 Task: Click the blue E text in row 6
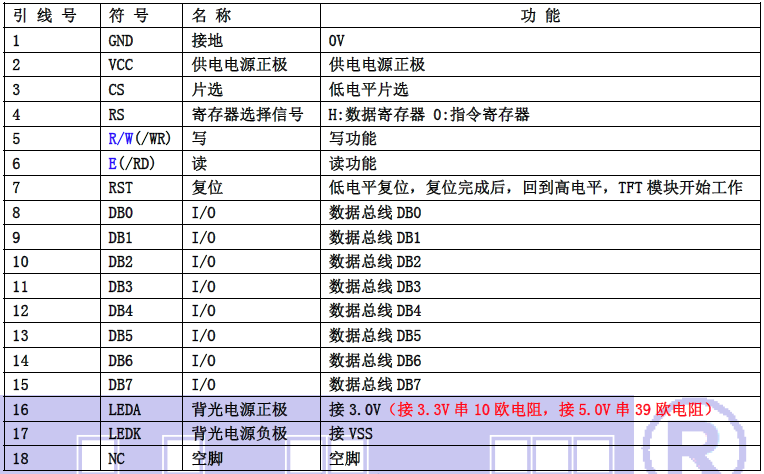pos(112,163)
